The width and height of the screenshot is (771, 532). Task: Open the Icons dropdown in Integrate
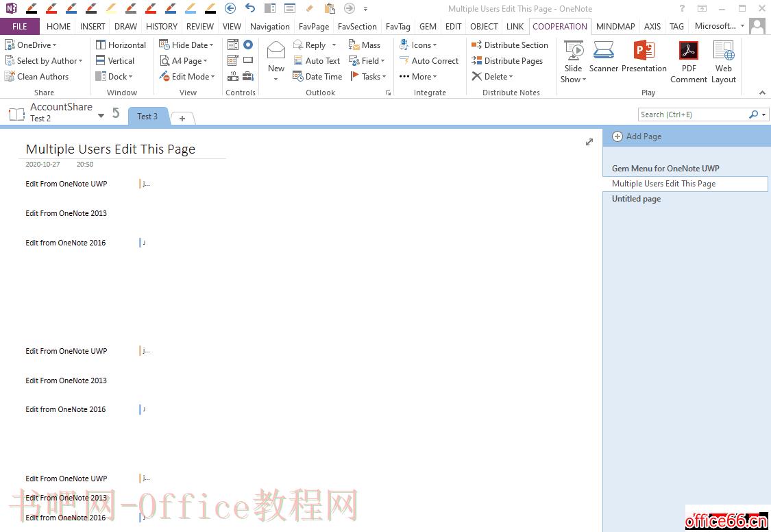point(417,45)
